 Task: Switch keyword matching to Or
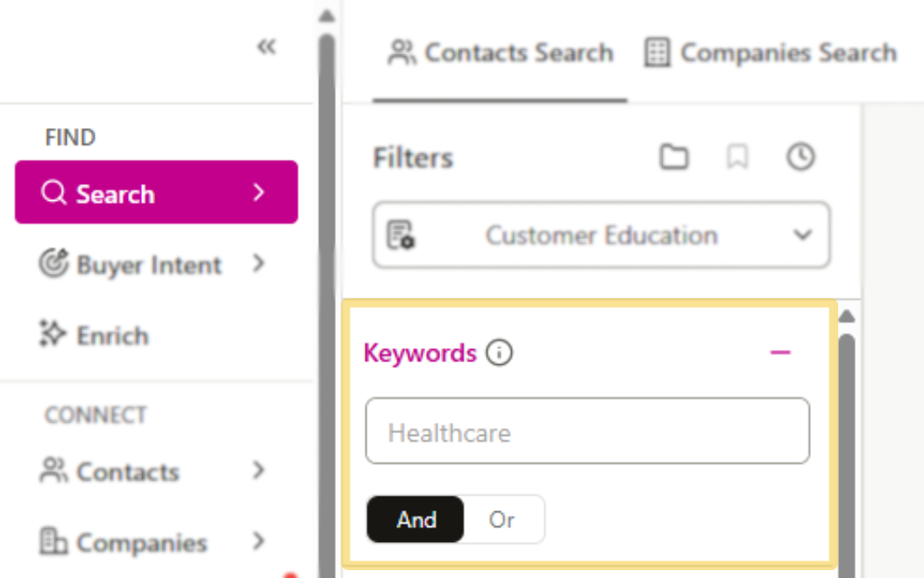[502, 519]
